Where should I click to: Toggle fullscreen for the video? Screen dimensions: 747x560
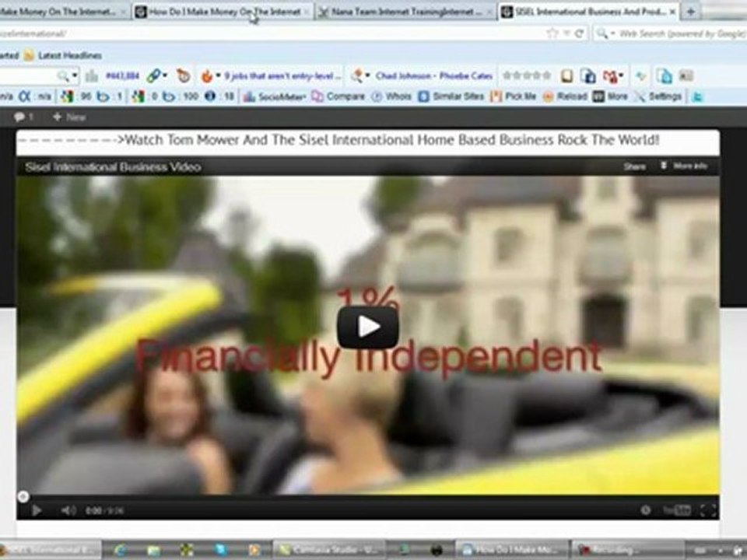tap(708, 510)
